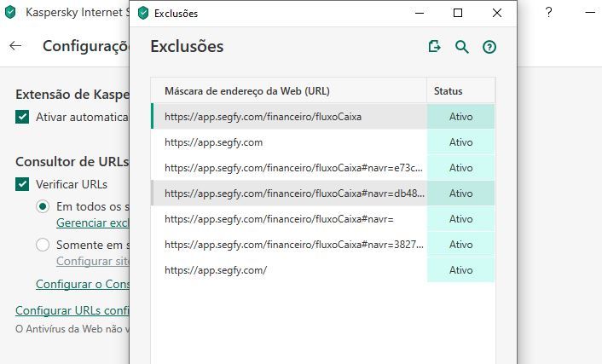Image resolution: width=602 pixels, height=364 pixels.
Task: Open the Gerenciar exclusões link
Action: coord(93,222)
